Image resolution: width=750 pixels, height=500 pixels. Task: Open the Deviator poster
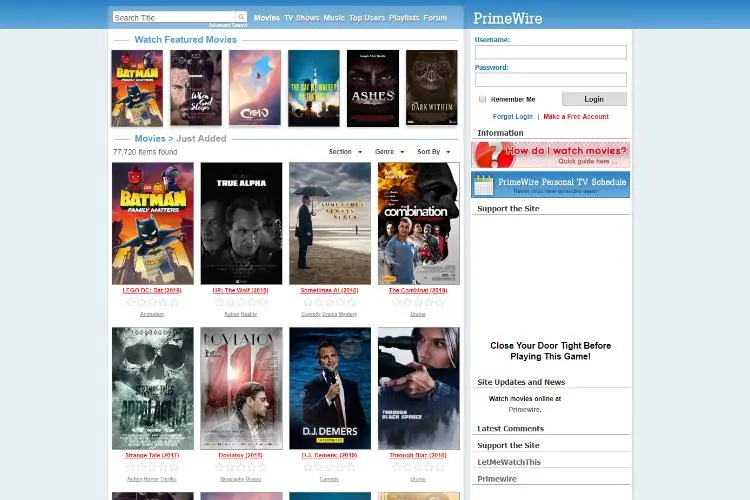click(241, 389)
